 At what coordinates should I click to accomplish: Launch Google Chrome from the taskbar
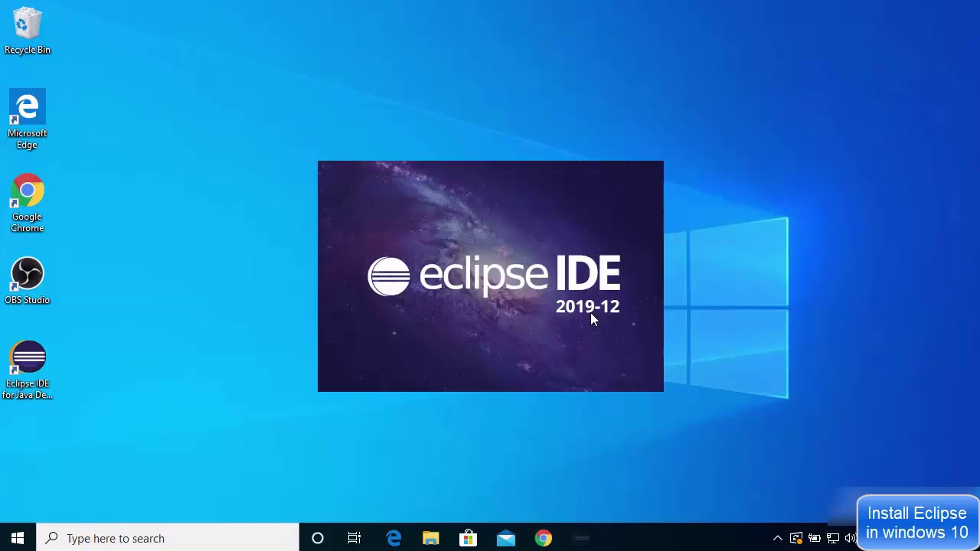click(x=543, y=538)
